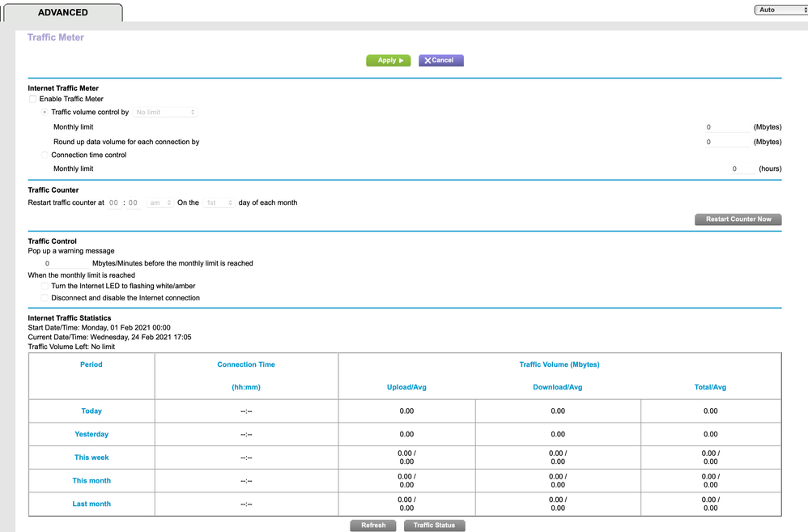Click the X icon on the Cancel button
Viewport: 808px width, 532px height.
(x=427, y=60)
